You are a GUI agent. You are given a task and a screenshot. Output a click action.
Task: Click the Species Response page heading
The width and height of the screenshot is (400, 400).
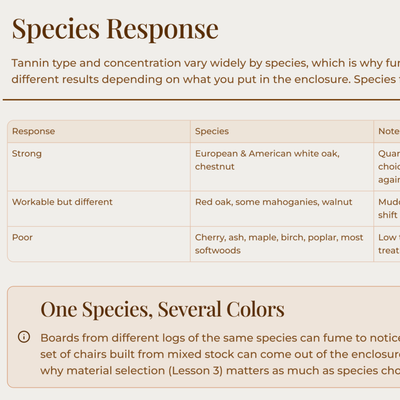coord(115,29)
